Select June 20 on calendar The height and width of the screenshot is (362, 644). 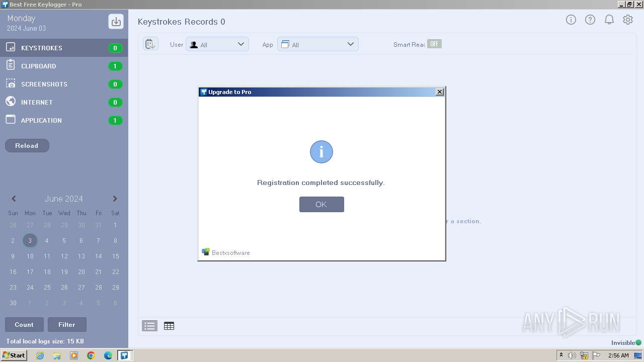pyautogui.click(x=81, y=271)
